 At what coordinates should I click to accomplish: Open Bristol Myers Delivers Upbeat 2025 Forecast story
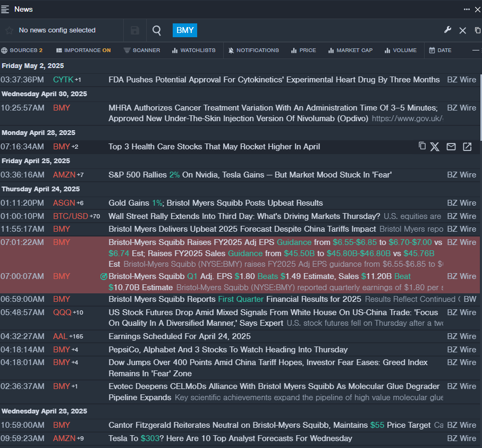(242, 229)
